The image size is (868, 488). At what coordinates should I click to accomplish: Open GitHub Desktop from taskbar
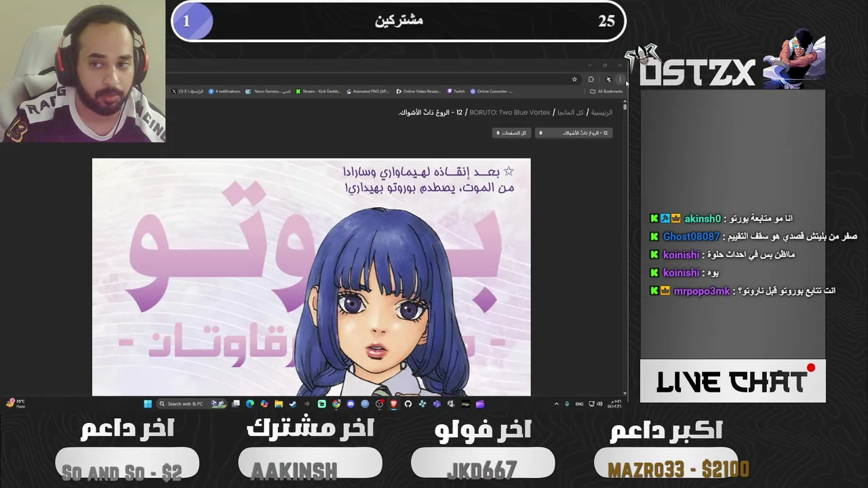pyautogui.click(x=408, y=404)
